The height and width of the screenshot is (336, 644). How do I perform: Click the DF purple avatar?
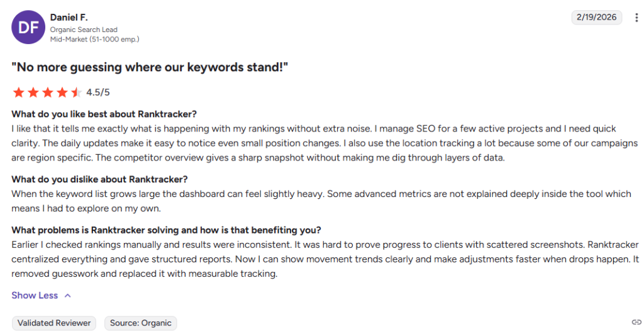[x=28, y=28]
